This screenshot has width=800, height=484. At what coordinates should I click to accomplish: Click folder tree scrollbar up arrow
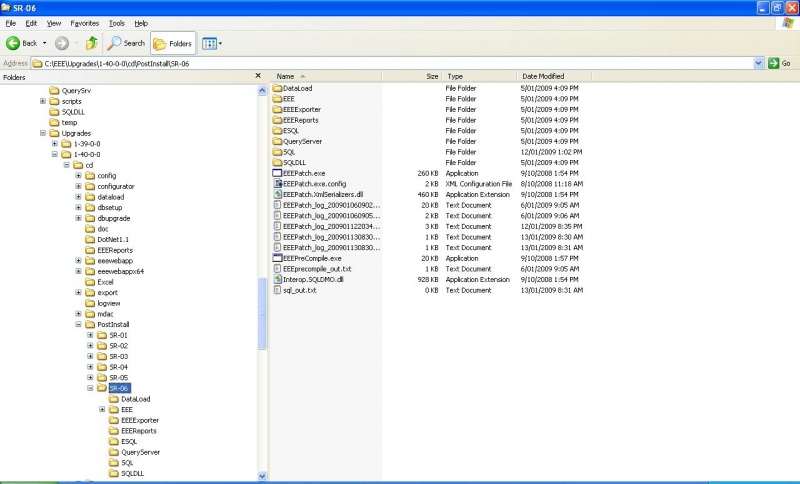pos(262,90)
